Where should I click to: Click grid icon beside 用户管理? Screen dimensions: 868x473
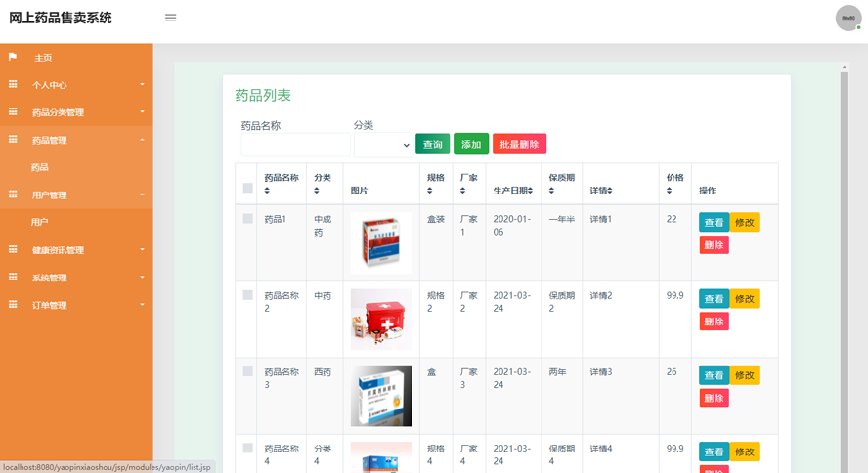click(x=13, y=194)
